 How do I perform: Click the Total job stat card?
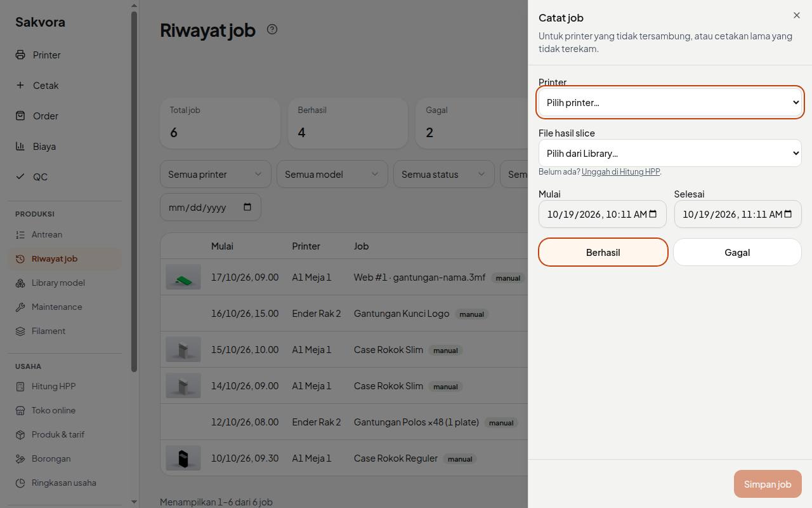tap(220, 123)
